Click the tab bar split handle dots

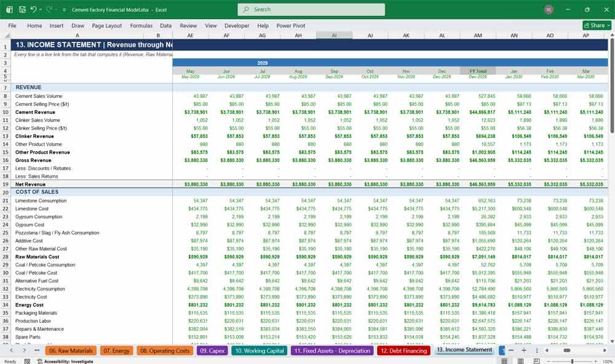click(x=536, y=350)
